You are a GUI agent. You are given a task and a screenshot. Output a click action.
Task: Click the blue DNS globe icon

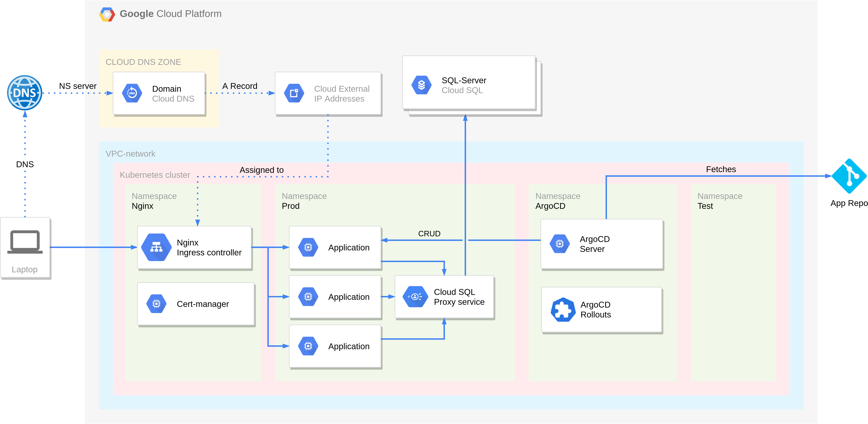click(x=25, y=93)
